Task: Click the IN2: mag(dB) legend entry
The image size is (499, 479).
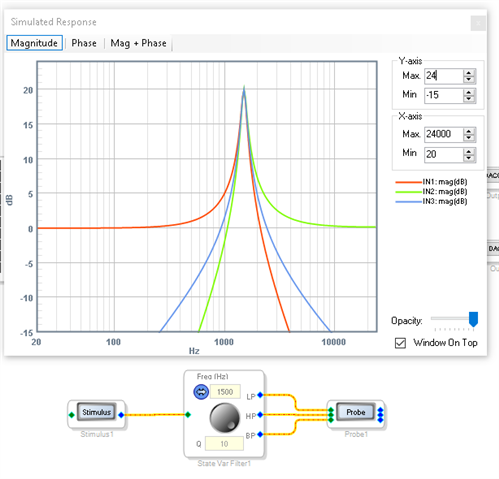Action: click(431, 192)
